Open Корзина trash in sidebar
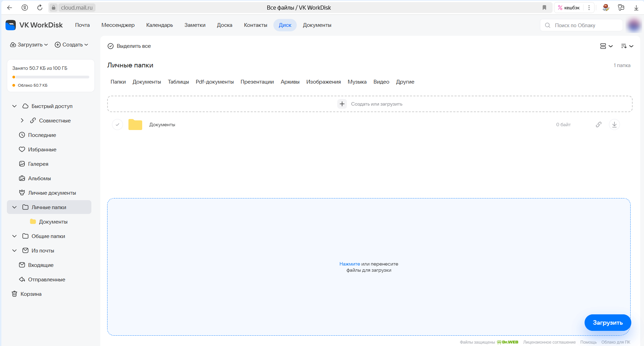This screenshot has width=644, height=346. [31, 294]
